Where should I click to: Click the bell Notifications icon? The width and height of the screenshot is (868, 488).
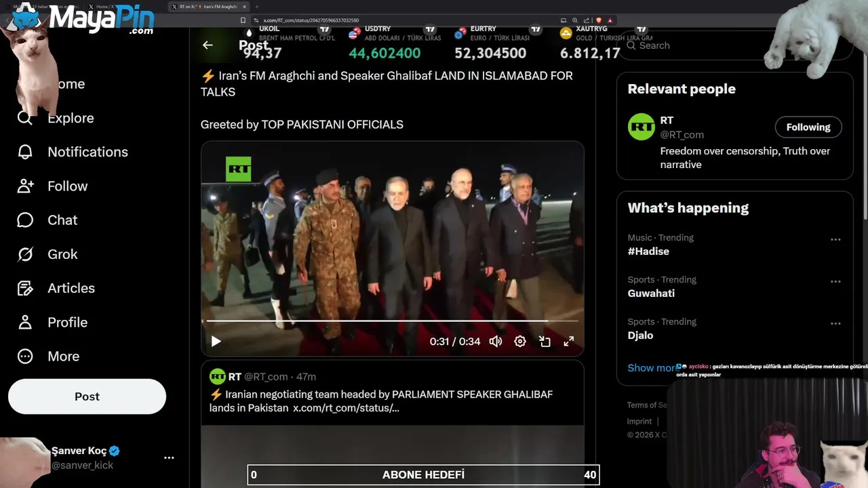click(25, 152)
